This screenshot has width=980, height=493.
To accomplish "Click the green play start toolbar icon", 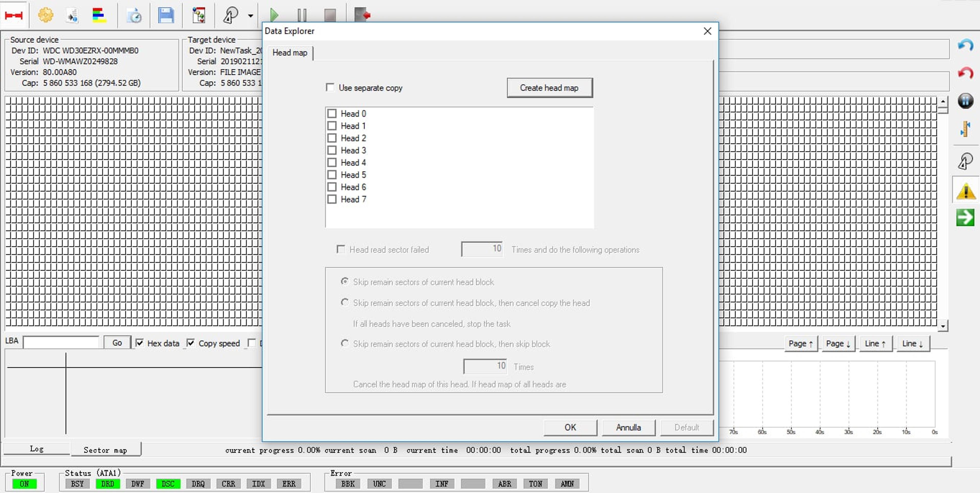I will [x=274, y=15].
